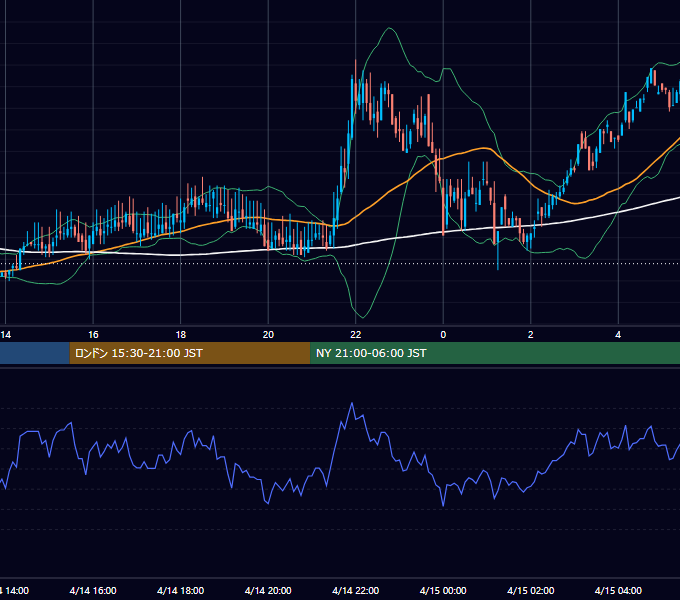Click the 4/14 22:00 time label
Image resolution: width=680 pixels, height=600 pixels.
pos(356,590)
